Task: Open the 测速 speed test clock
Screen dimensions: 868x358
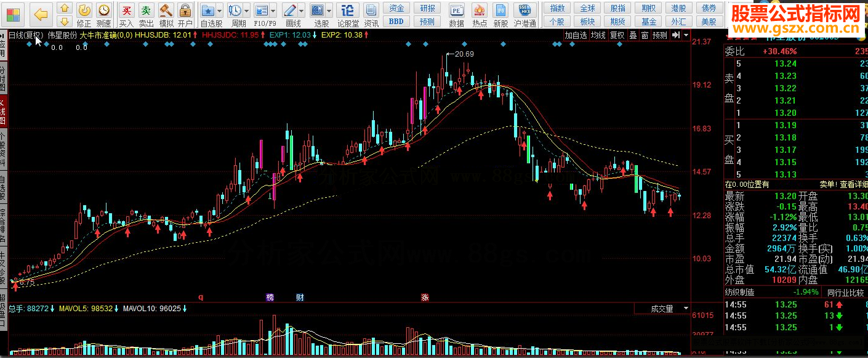Action: [103, 15]
